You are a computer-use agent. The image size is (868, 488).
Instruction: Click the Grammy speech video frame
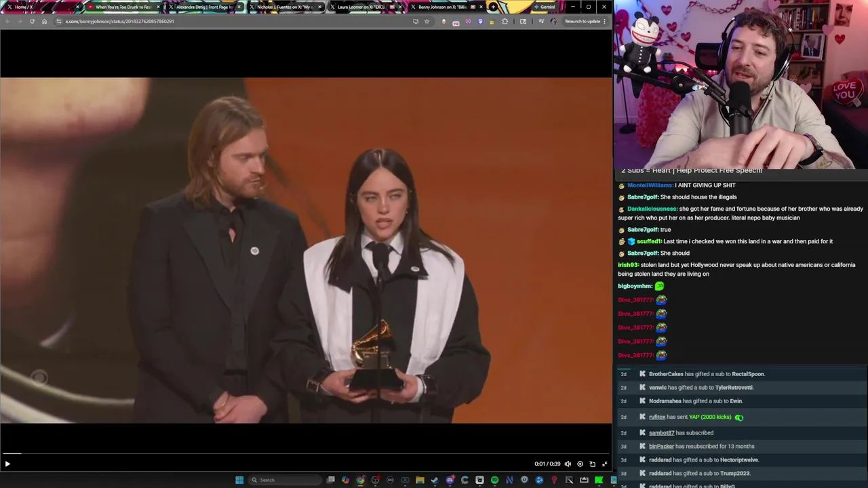point(306,250)
